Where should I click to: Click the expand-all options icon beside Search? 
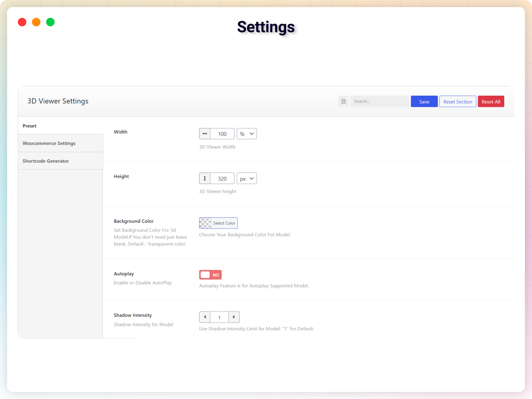pyautogui.click(x=344, y=101)
